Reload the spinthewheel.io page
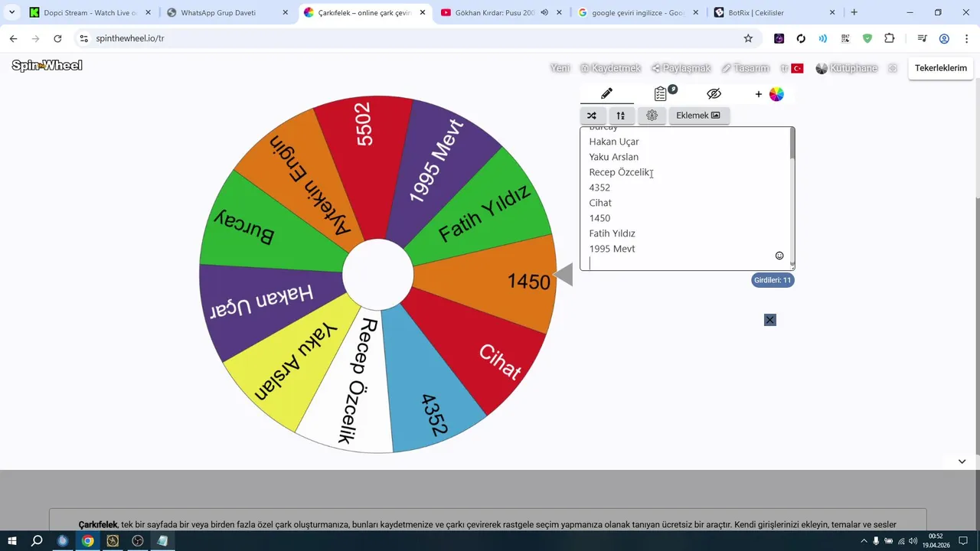Image resolution: width=980 pixels, height=551 pixels. (57, 38)
